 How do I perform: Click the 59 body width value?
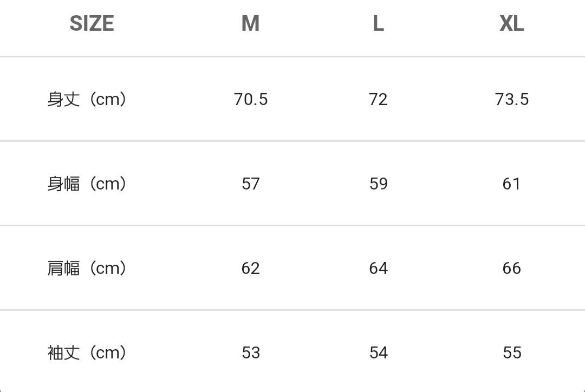coord(378,184)
